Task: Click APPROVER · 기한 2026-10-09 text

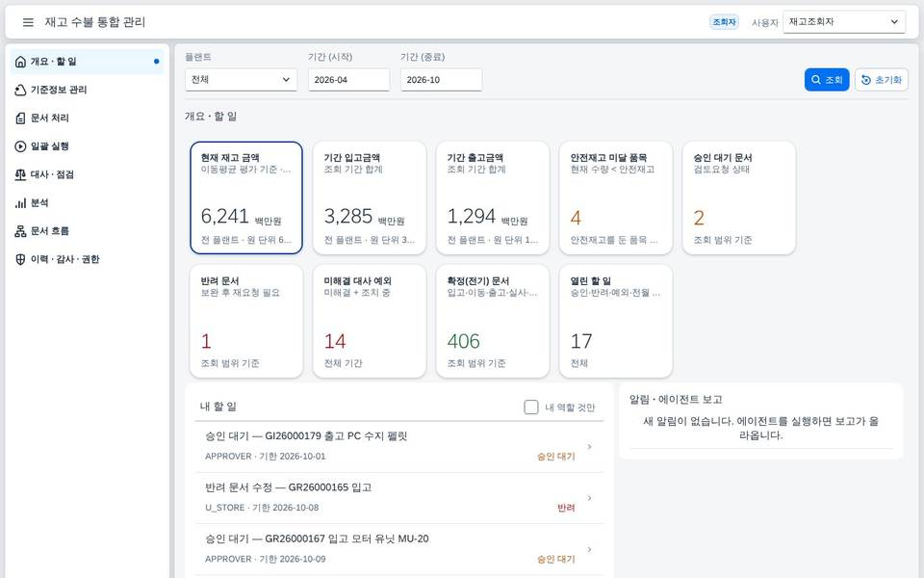Action: click(266, 559)
